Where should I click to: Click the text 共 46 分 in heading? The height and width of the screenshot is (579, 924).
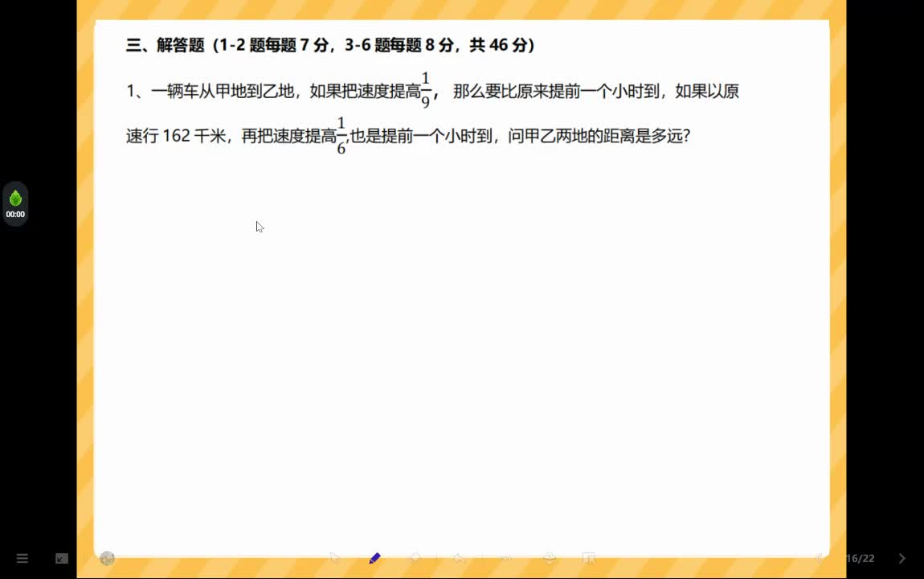(498, 45)
